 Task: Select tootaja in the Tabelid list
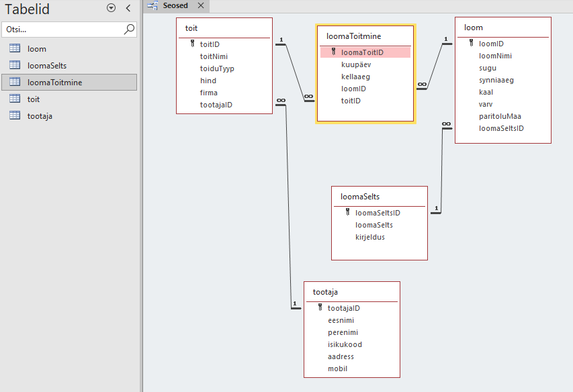tap(69, 115)
